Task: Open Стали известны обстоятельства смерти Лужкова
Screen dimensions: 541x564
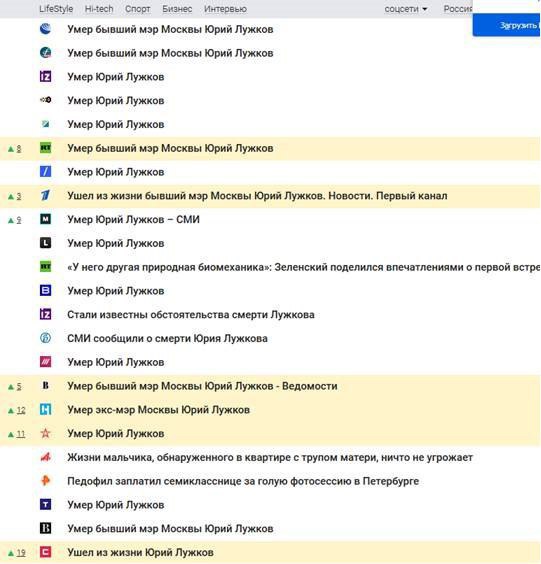Action: [x=191, y=314]
